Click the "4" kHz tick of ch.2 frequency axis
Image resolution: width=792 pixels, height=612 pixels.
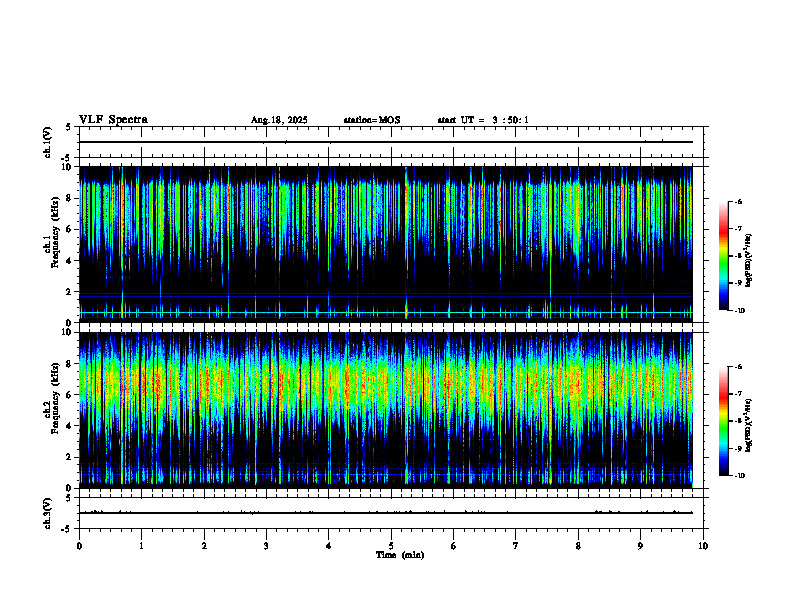click(x=69, y=426)
